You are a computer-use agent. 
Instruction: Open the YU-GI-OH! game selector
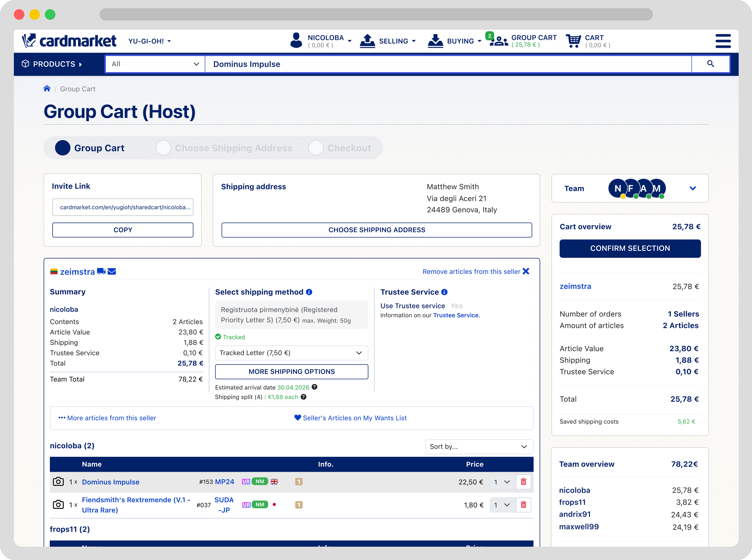(x=149, y=41)
